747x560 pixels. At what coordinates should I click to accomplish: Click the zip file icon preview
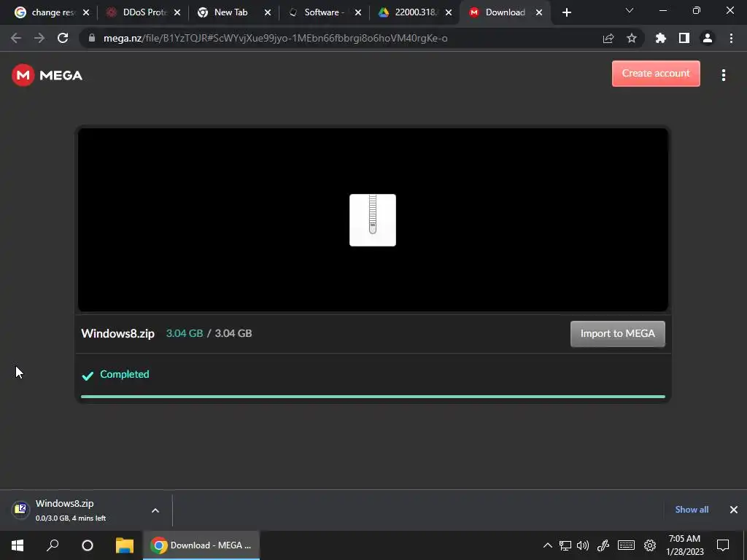(373, 220)
